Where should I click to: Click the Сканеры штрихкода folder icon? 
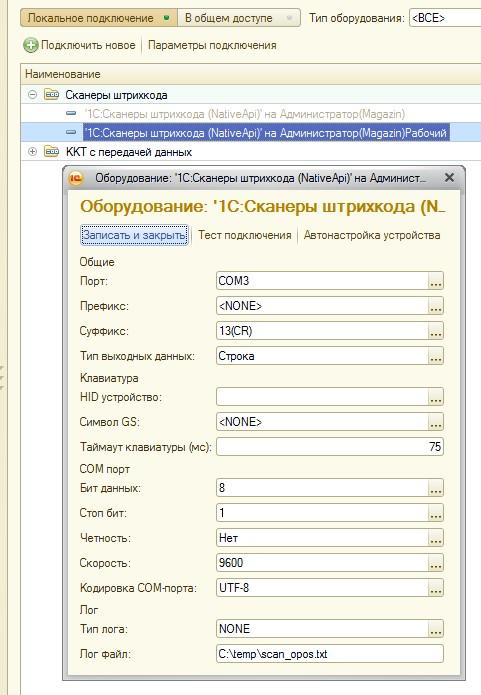pos(51,94)
